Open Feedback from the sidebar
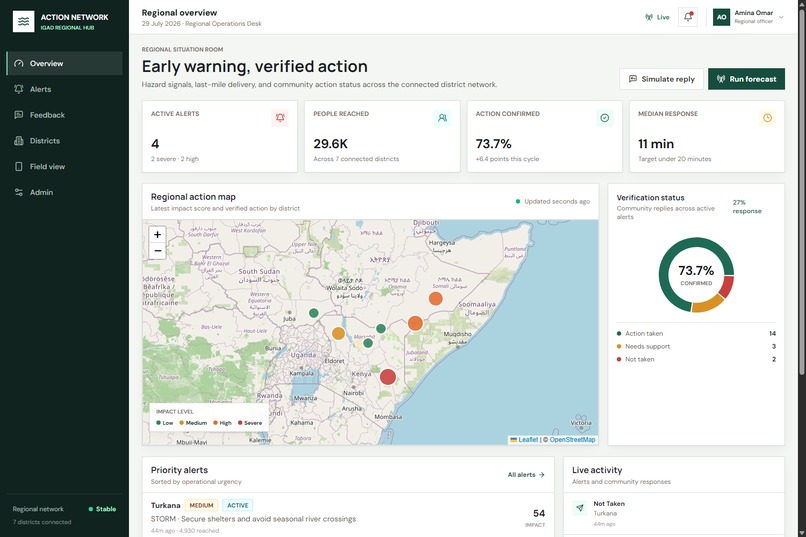Image resolution: width=806 pixels, height=537 pixels. tap(64, 115)
